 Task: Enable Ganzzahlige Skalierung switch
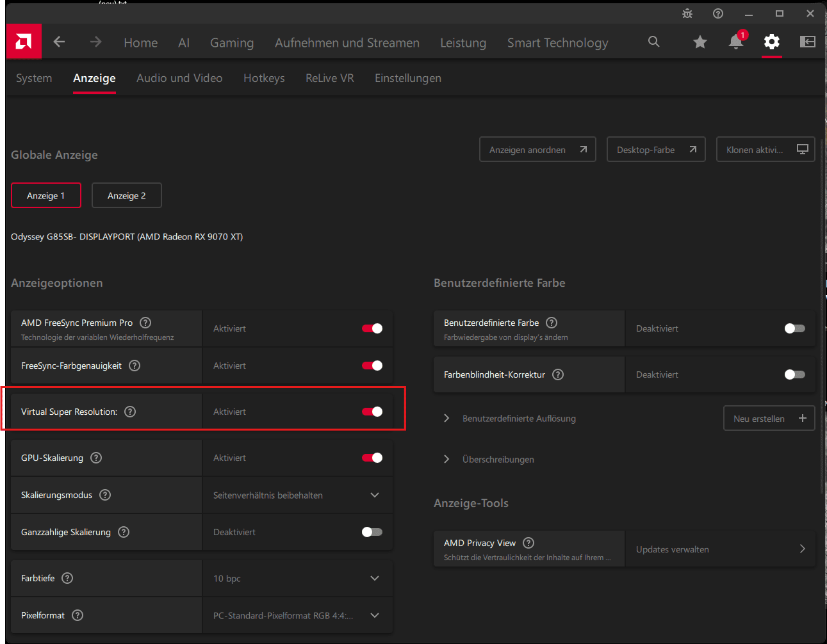coord(372,532)
